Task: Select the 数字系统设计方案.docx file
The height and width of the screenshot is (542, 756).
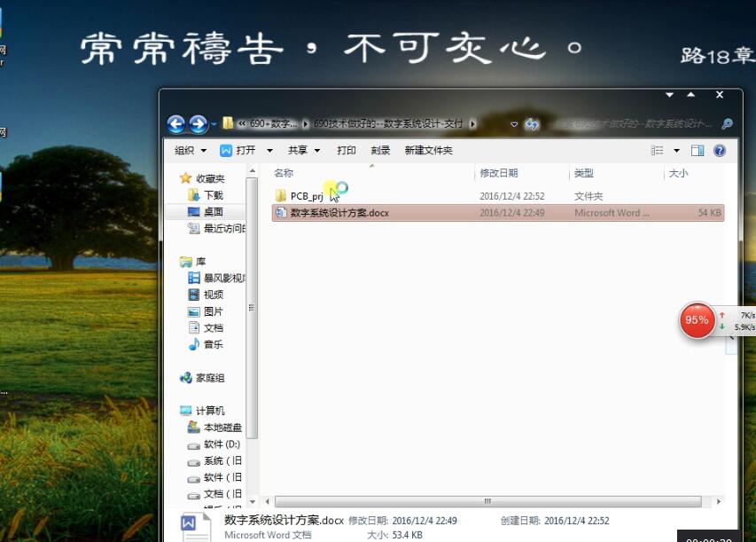Action: tap(498, 213)
